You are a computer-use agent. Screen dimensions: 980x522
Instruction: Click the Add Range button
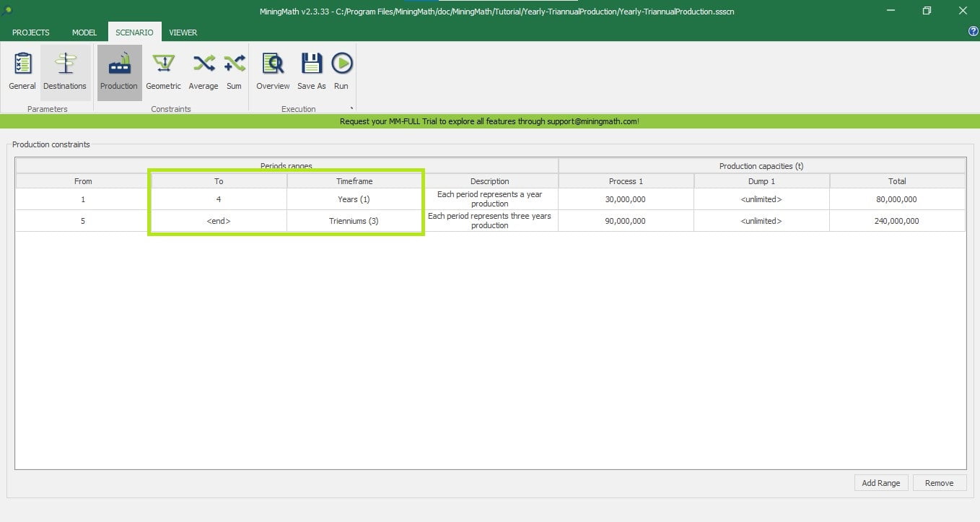coord(880,483)
